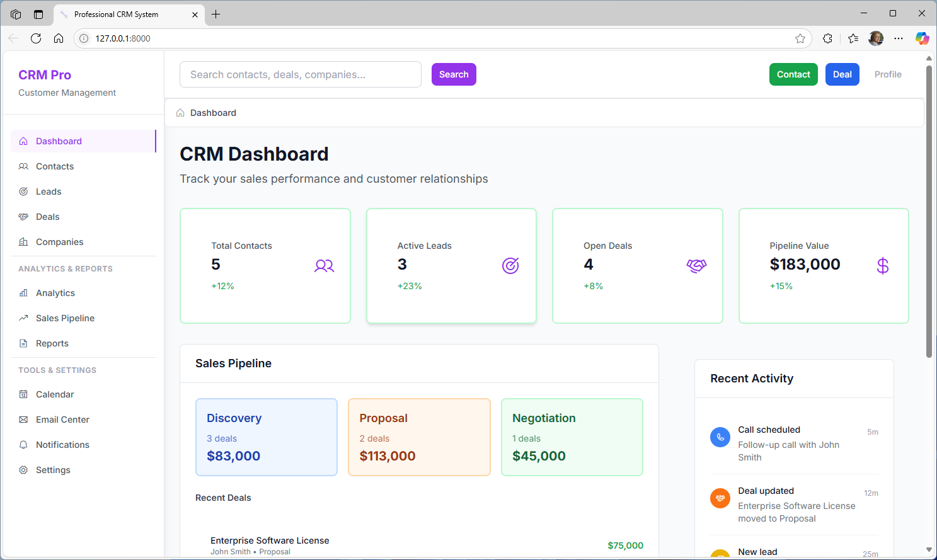Click the target icon in Active Leads card
Screen dimensions: 937x560
510,266
